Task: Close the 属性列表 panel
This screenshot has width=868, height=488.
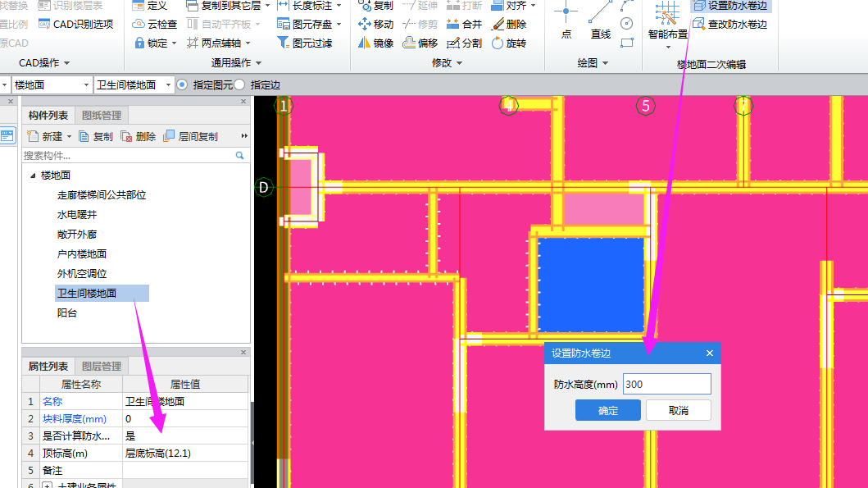Action: tap(243, 353)
